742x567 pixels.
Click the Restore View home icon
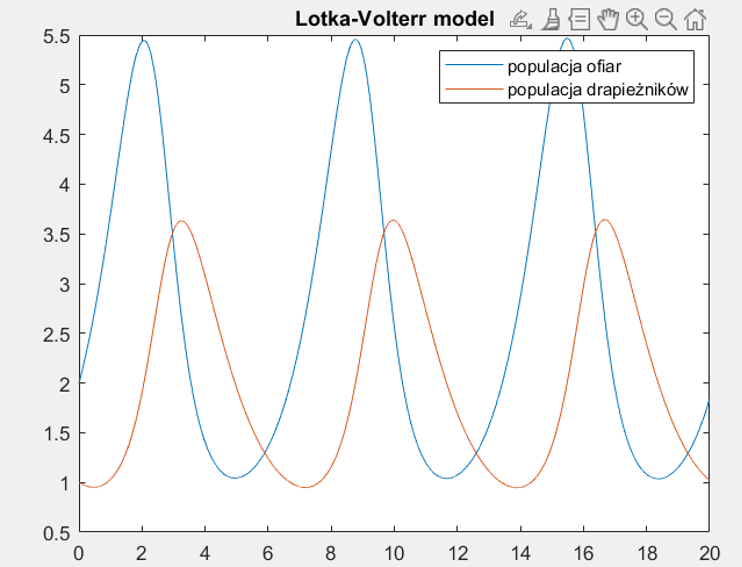point(696,18)
